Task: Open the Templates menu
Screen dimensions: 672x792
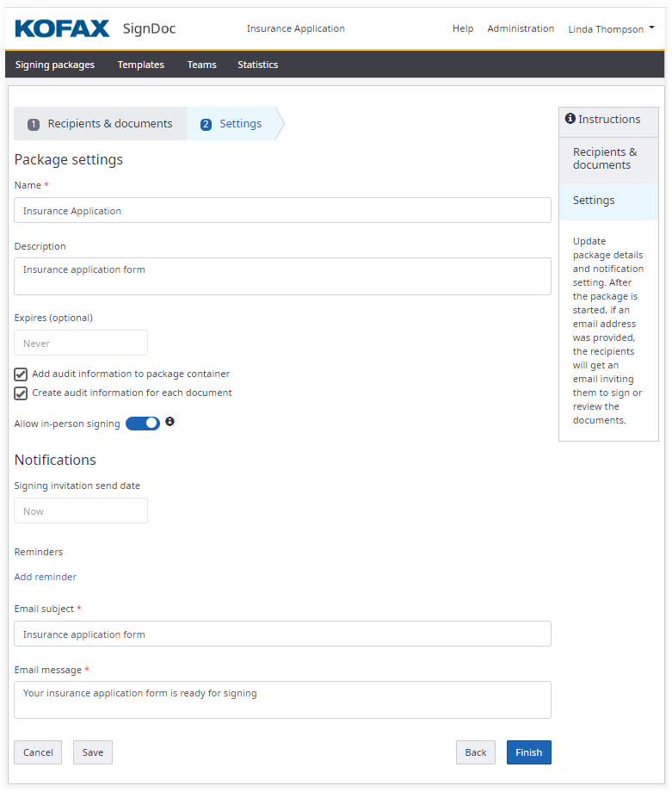Action: tap(141, 65)
